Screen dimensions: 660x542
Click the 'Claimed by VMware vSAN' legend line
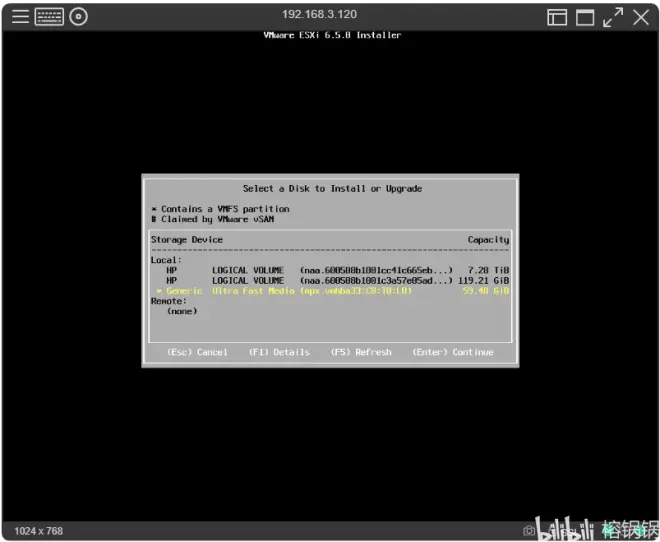213,219
